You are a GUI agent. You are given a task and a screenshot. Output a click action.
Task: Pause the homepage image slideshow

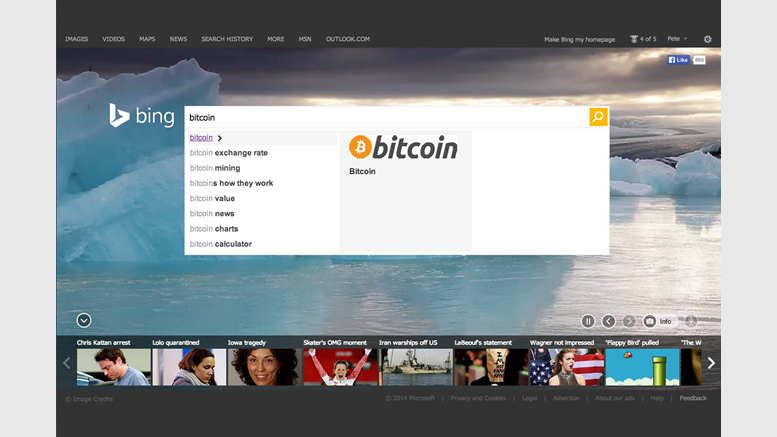pyautogui.click(x=588, y=322)
